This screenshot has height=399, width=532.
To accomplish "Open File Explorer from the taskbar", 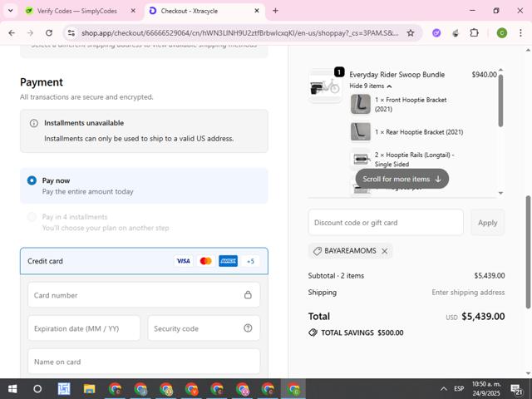I will pos(89,389).
